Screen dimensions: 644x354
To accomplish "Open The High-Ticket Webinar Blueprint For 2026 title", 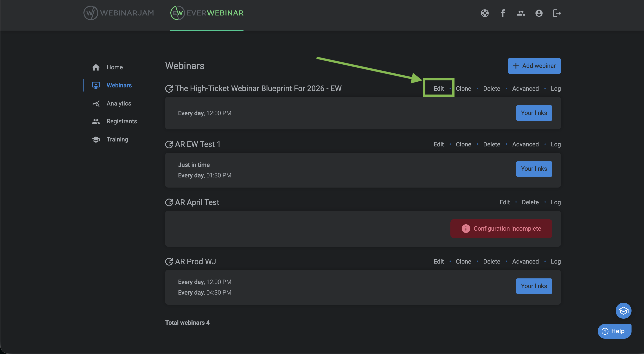I will (258, 88).
